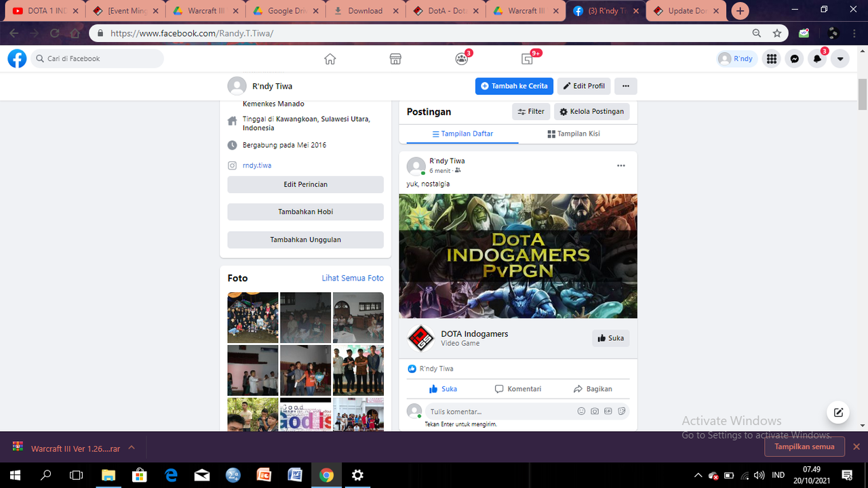Click the browser zoom magnifier icon
Screen dimensions: 868x488
[757, 33]
